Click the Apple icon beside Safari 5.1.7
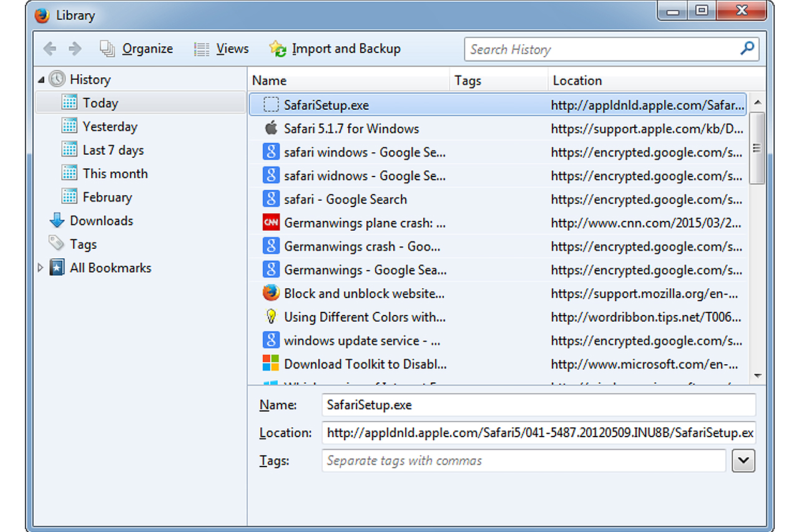 [271, 128]
